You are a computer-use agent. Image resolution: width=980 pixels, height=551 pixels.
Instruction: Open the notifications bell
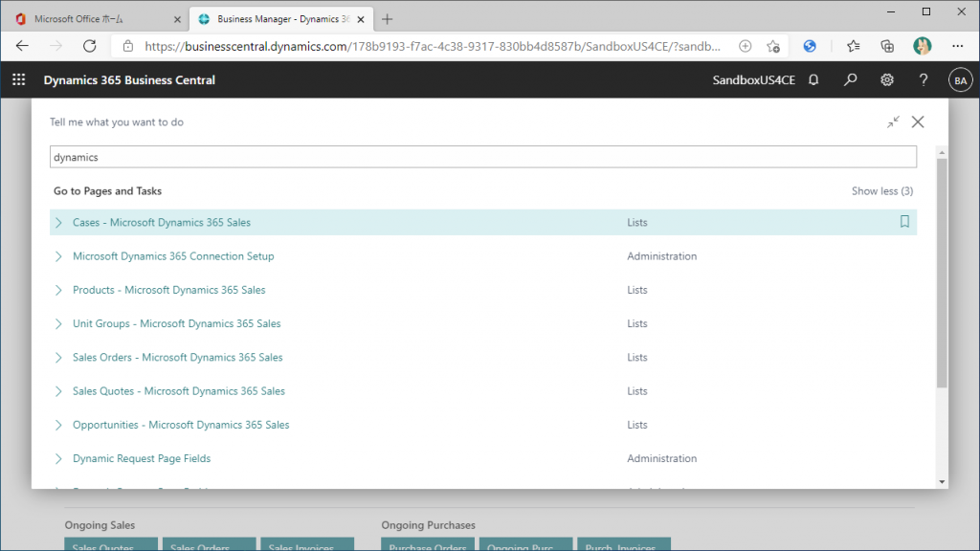(x=813, y=80)
